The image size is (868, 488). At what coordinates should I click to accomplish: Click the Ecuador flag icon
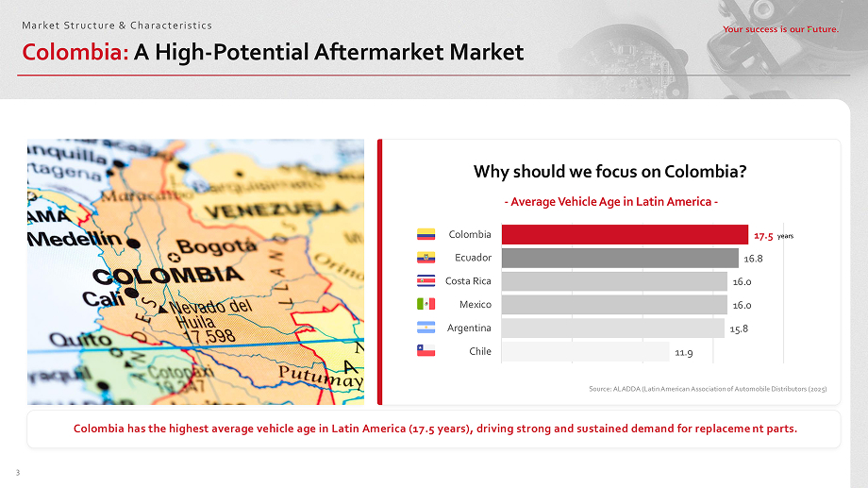pos(426,258)
